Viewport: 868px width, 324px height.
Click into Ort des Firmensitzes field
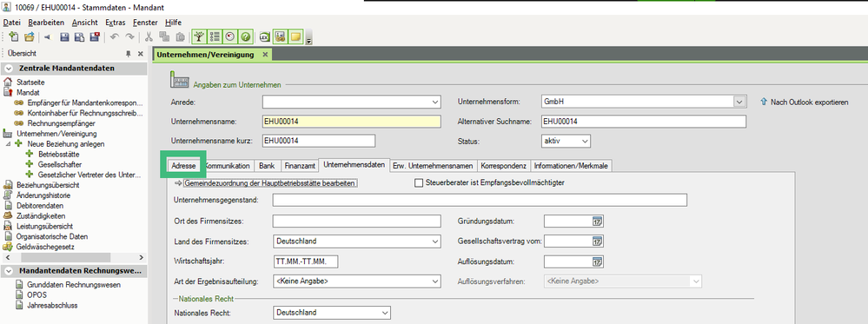coord(356,222)
